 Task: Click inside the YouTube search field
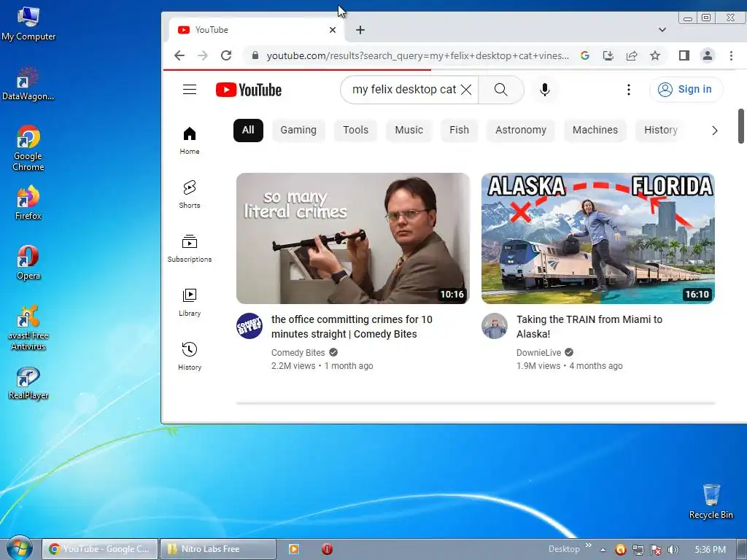(x=404, y=90)
